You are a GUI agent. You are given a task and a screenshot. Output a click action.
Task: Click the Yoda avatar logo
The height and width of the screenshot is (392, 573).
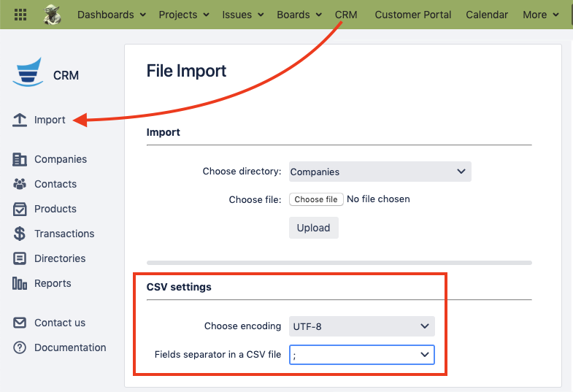point(53,15)
